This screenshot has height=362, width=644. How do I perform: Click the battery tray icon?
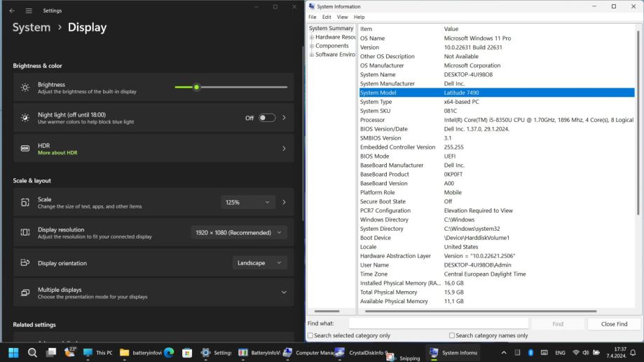click(596, 353)
